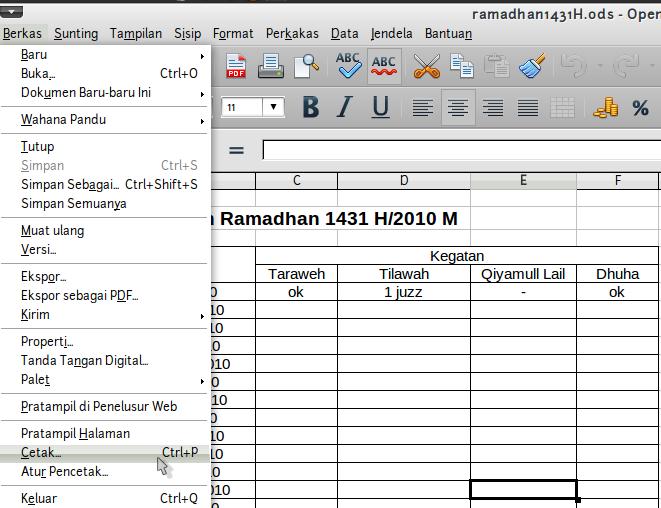Open the Format menu

click(x=233, y=33)
